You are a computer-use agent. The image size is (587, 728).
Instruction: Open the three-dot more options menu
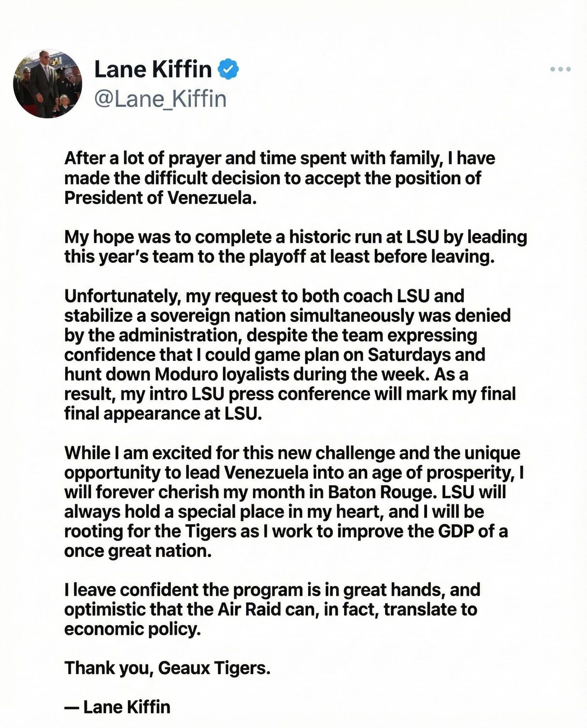(x=560, y=69)
